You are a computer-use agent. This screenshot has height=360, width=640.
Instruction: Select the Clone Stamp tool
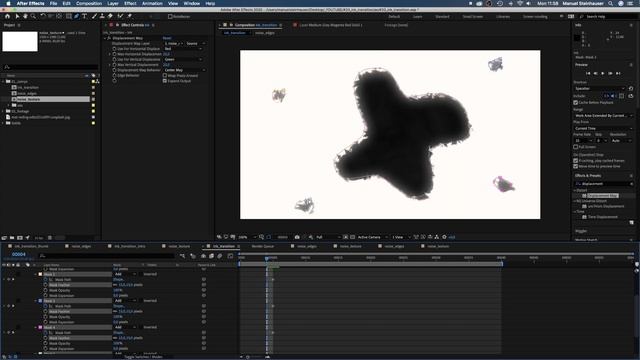(102, 16)
